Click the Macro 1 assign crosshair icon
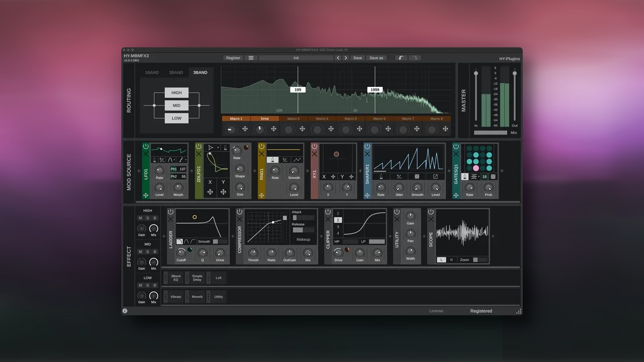This screenshot has height=362, width=644. pos(245,129)
